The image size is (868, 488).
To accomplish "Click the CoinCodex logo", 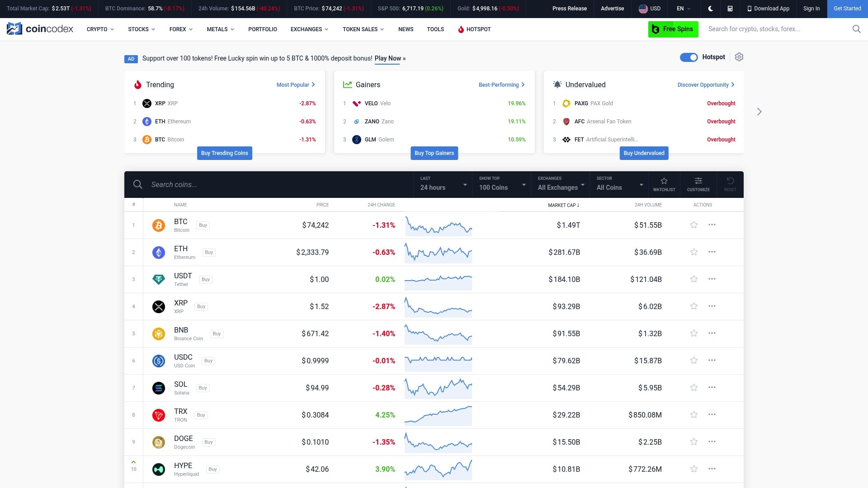I will click(40, 28).
